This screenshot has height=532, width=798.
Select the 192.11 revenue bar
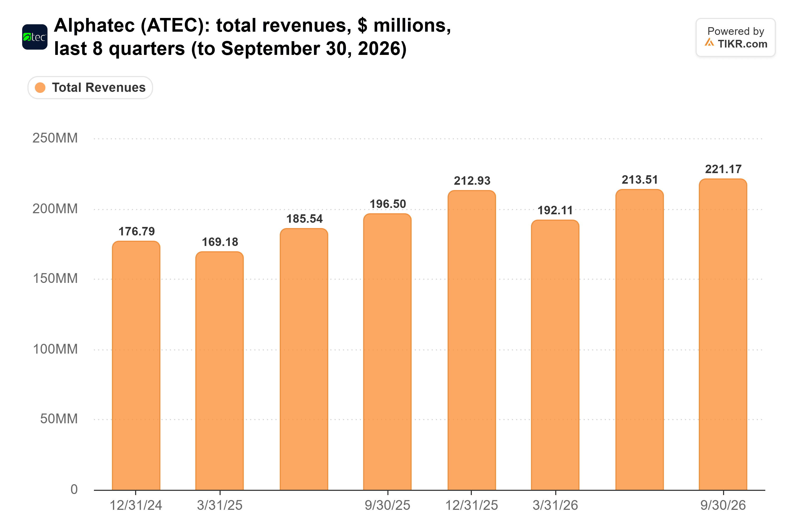555,355
